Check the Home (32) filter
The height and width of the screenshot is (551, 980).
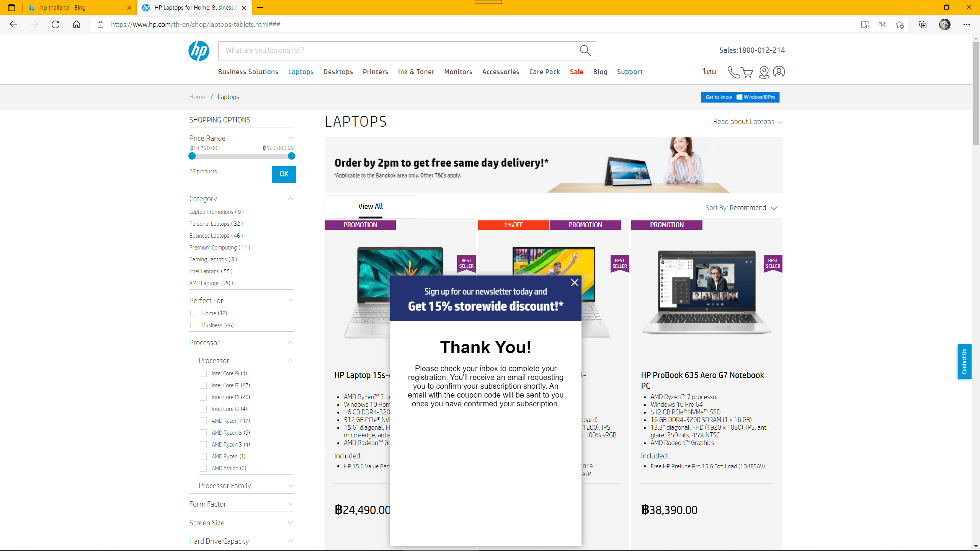(x=194, y=313)
